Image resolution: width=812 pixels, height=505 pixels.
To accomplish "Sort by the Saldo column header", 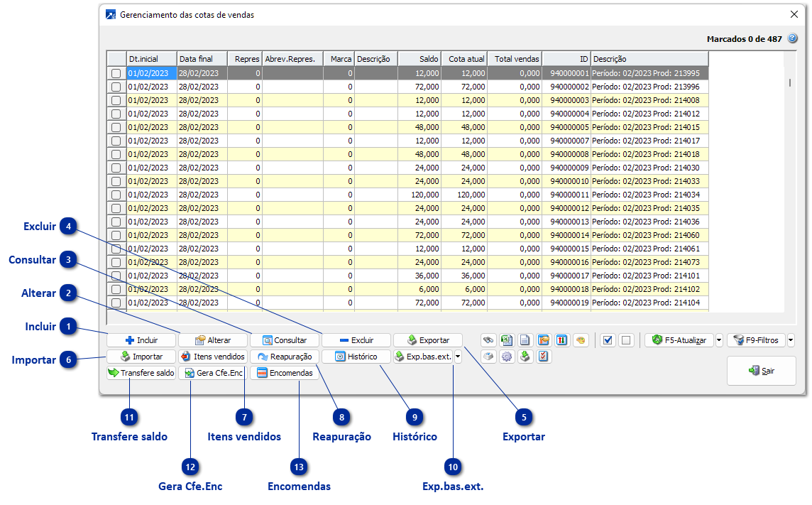I will (x=419, y=59).
